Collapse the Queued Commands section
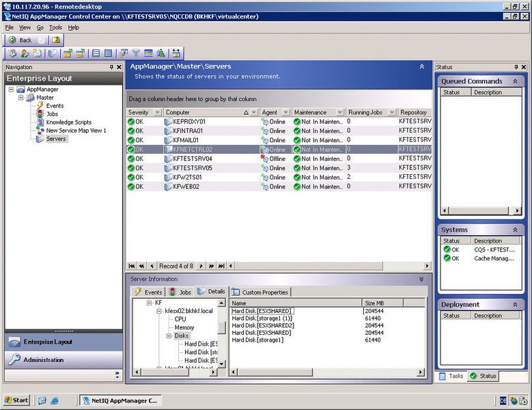This screenshot has width=532, height=410. click(515, 81)
